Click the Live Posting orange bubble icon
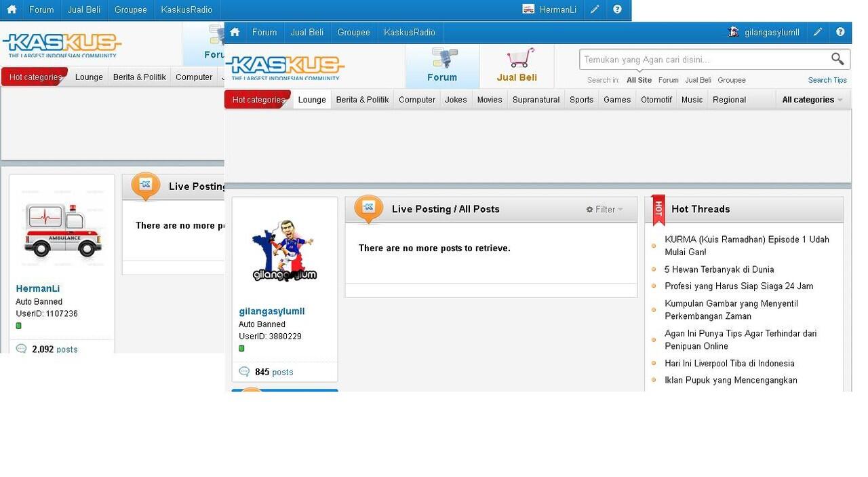Image resolution: width=868 pixels, height=477 pixels. (x=368, y=209)
